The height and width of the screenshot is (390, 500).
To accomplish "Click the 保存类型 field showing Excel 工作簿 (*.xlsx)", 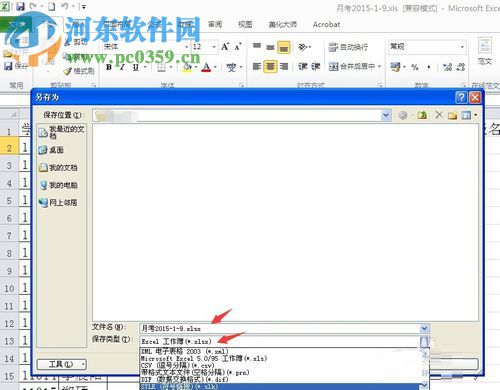I will coord(280,341).
